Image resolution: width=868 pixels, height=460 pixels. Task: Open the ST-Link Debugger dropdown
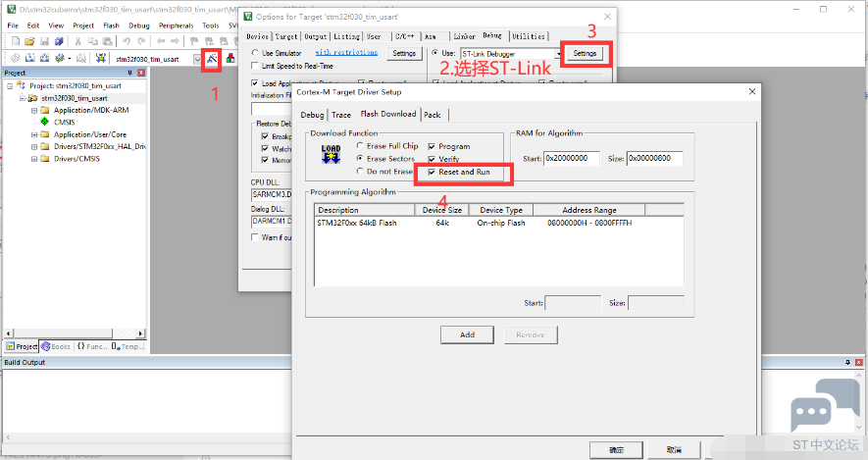click(557, 54)
